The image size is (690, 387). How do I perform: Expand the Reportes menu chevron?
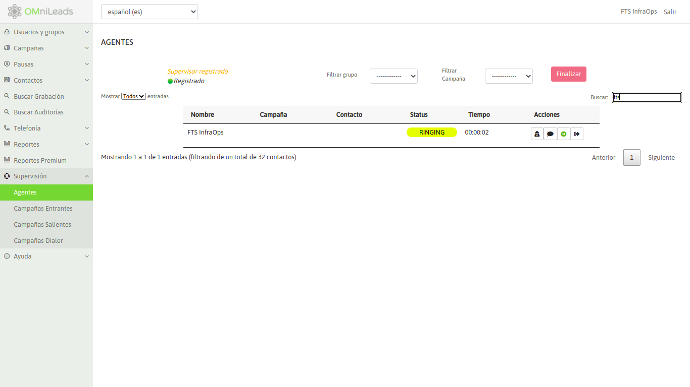[x=87, y=144]
